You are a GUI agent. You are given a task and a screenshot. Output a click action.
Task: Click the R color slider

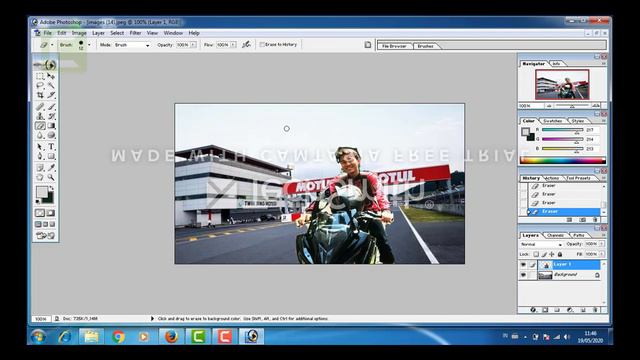coord(562,130)
